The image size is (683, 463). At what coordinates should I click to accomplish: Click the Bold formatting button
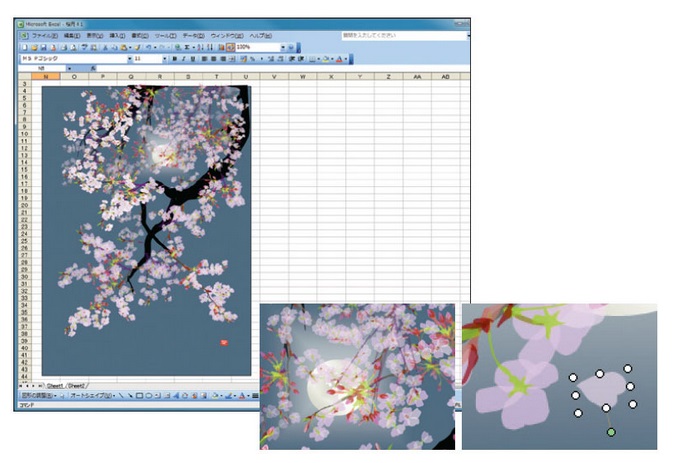[x=173, y=59]
